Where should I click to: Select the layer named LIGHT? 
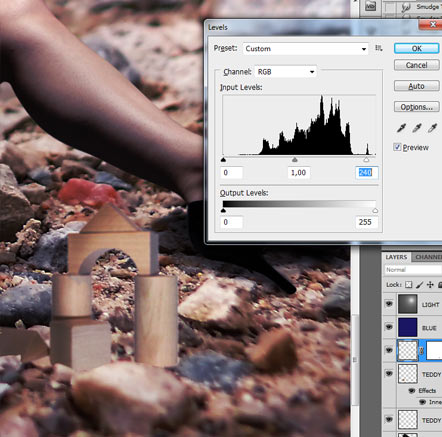tap(430, 305)
